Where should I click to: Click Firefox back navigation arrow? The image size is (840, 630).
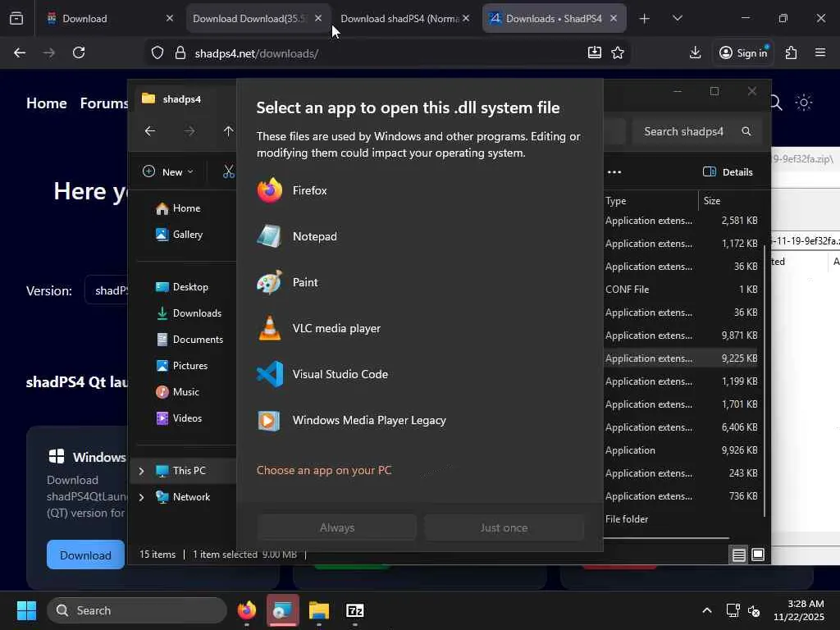(x=20, y=52)
